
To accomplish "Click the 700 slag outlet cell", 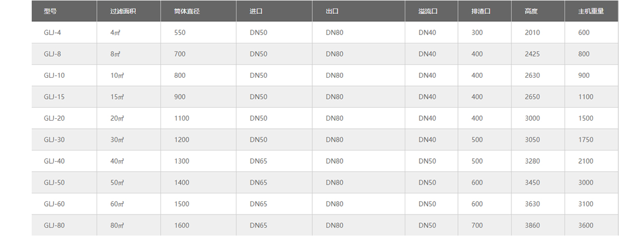I will click(477, 226).
